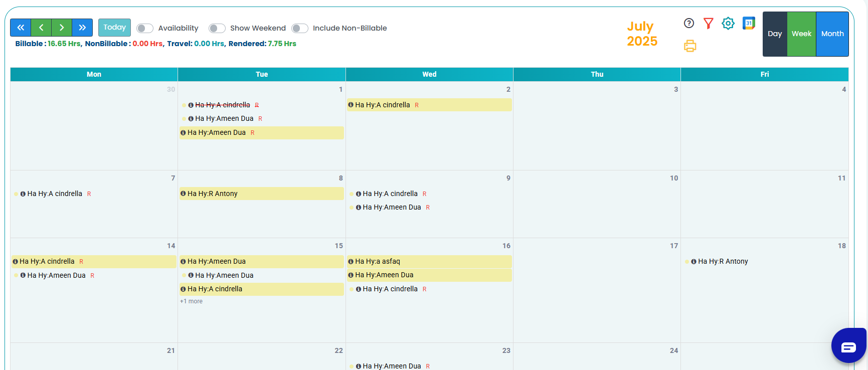Click info icon on July 2 A cindrella event
The width and height of the screenshot is (868, 370).
[351, 105]
